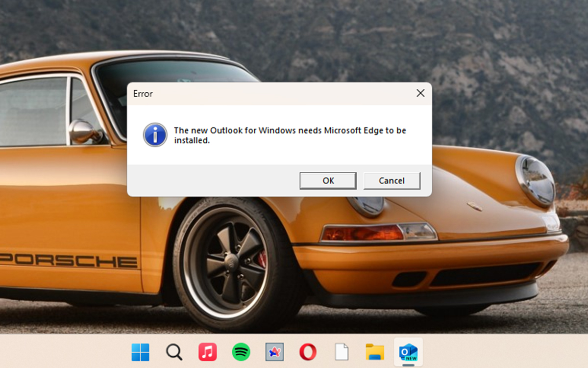Image resolution: width=588 pixels, height=368 pixels.
Task: Launch the Apple Music taskbar icon
Action: [207, 352]
